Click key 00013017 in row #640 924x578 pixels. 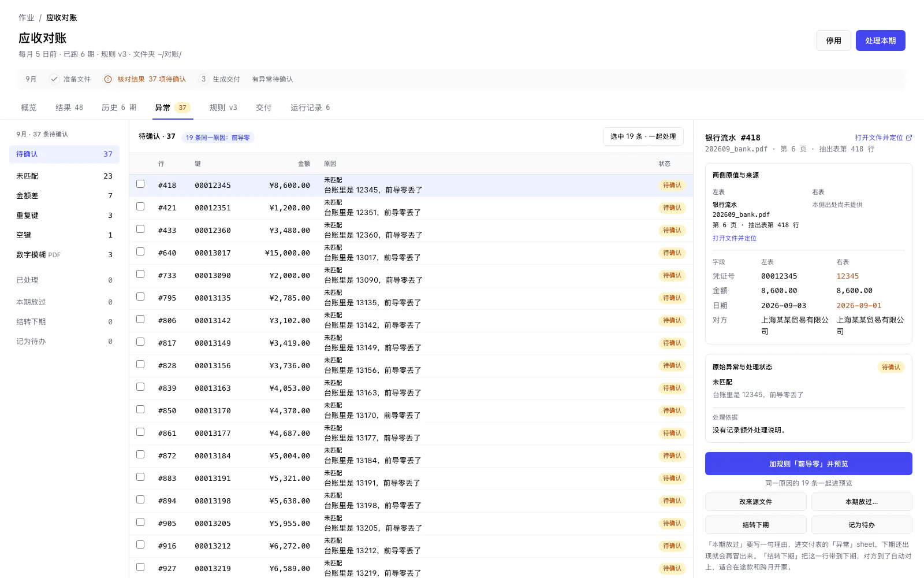click(x=213, y=253)
